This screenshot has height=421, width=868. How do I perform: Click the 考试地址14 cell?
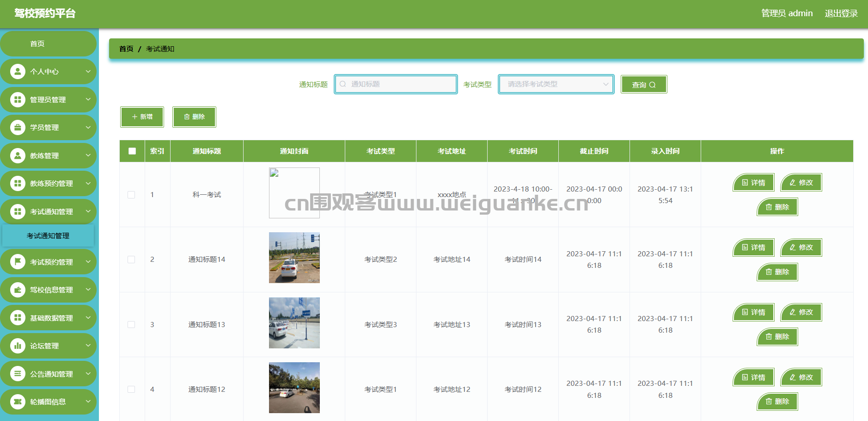(452, 260)
